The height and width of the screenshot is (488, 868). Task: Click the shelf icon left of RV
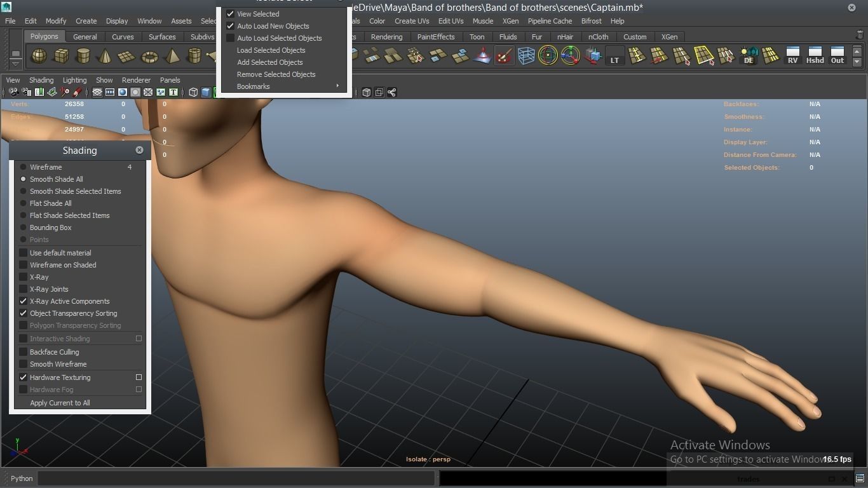click(771, 56)
